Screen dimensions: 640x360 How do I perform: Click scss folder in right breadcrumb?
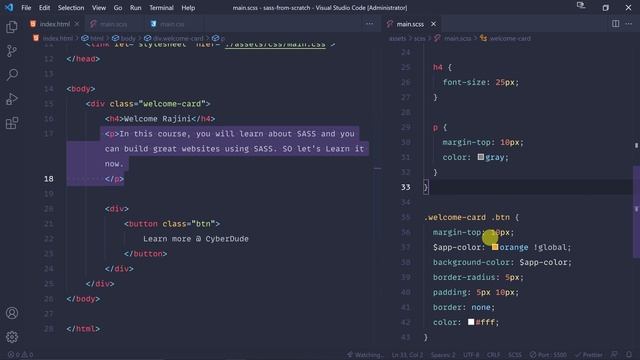pos(420,38)
